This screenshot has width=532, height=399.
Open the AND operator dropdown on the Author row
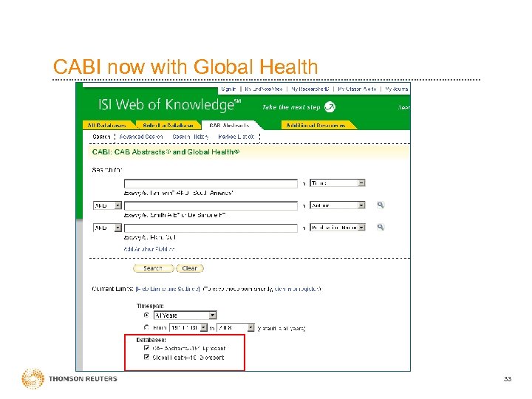pyautogui.click(x=107, y=205)
